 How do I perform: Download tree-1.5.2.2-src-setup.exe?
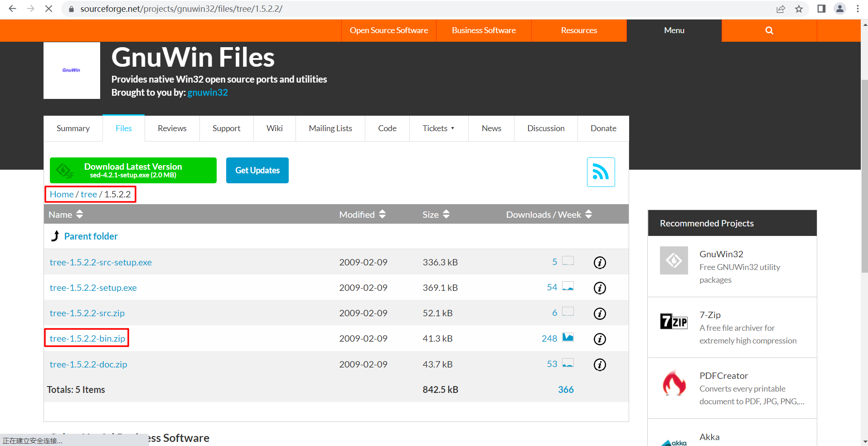pyautogui.click(x=101, y=262)
